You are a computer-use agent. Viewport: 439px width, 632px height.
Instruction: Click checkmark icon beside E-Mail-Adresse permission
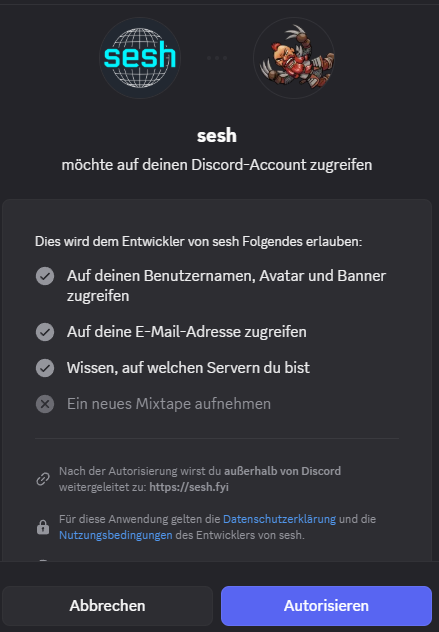[45, 332]
